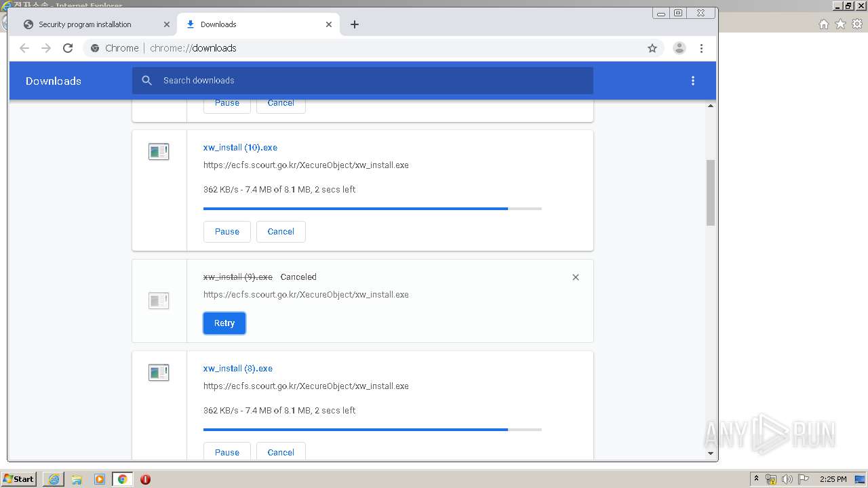Open Internet Explorer Favorites star
This screenshot has height=488, width=868.
pyautogui.click(x=841, y=24)
